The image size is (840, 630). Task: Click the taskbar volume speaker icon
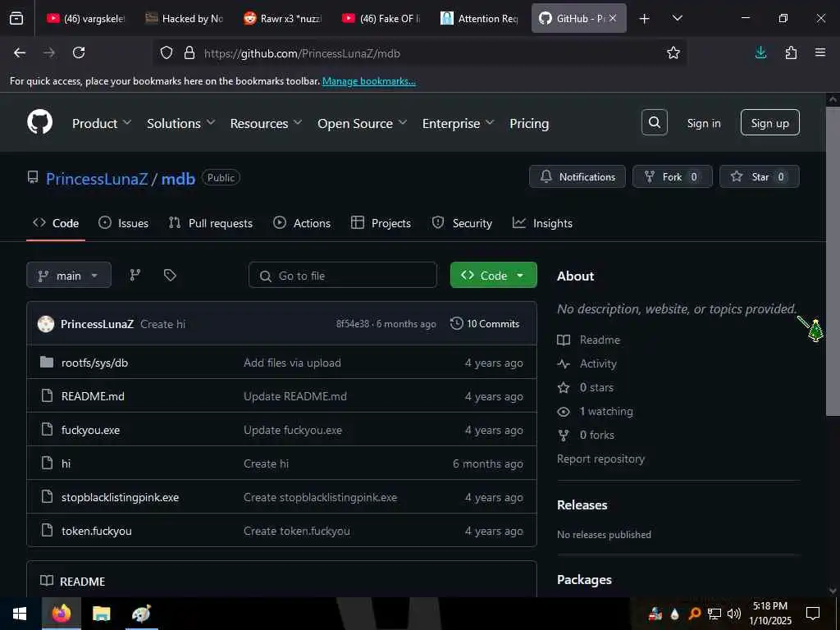coord(734,614)
